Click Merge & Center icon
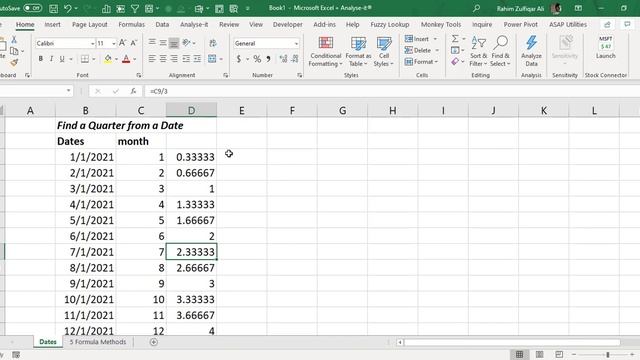Image resolution: width=640 pixels, height=360 pixels. coord(212,59)
